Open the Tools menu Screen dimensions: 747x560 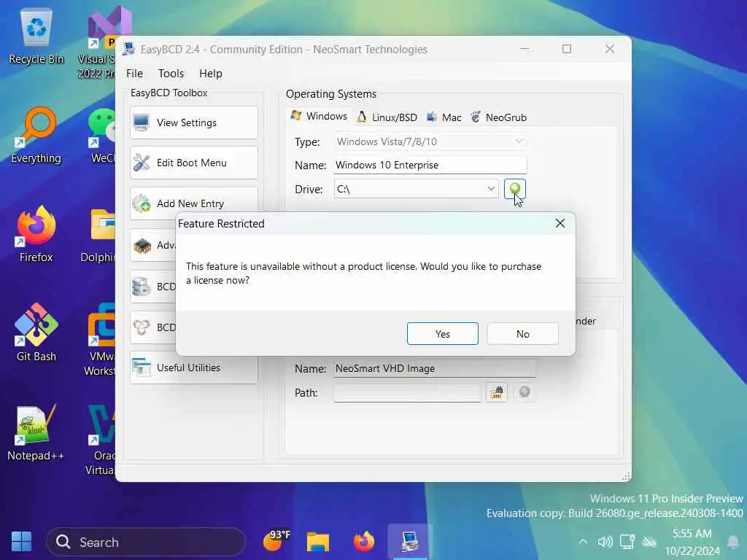click(171, 74)
